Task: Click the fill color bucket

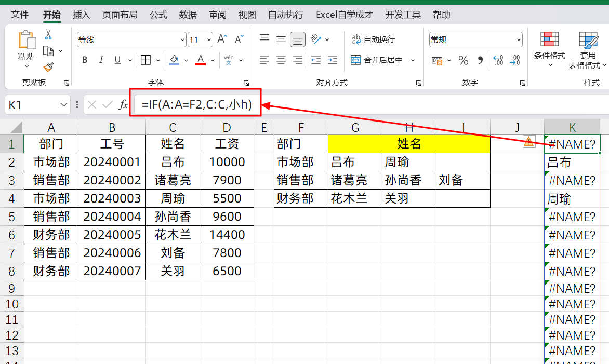Action: tap(174, 60)
